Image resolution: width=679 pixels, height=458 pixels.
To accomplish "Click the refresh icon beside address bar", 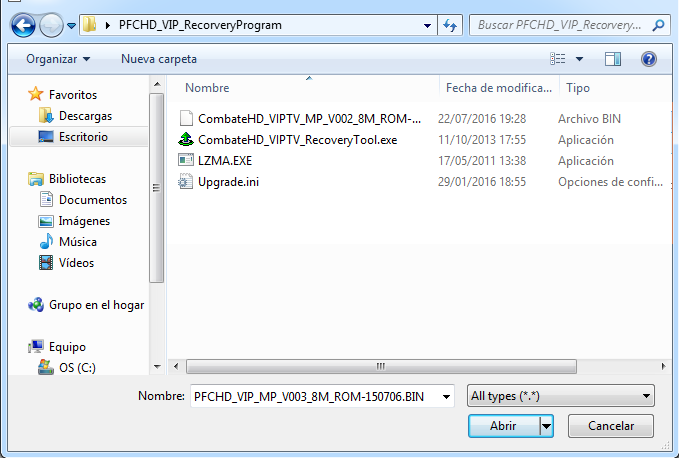I will (450, 25).
